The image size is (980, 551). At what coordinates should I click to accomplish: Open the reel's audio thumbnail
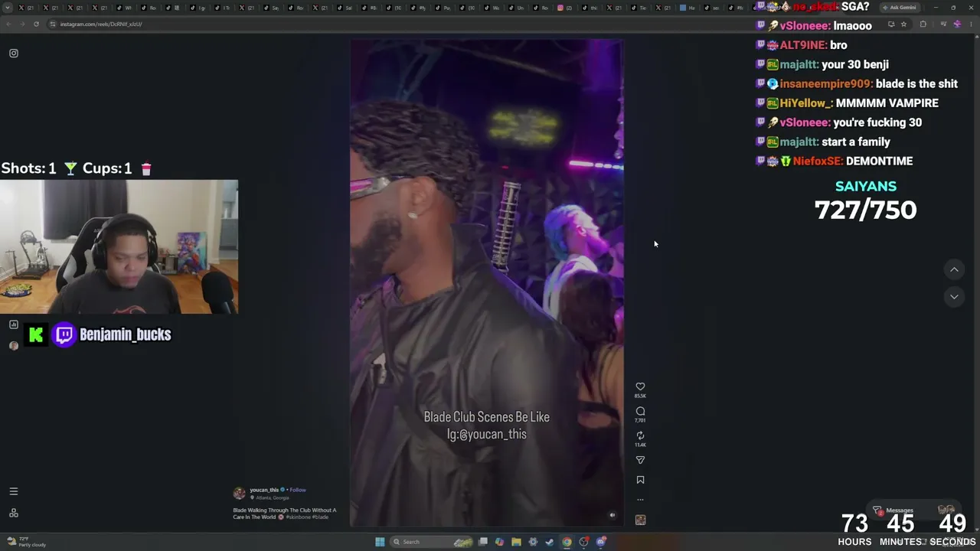pos(640,520)
